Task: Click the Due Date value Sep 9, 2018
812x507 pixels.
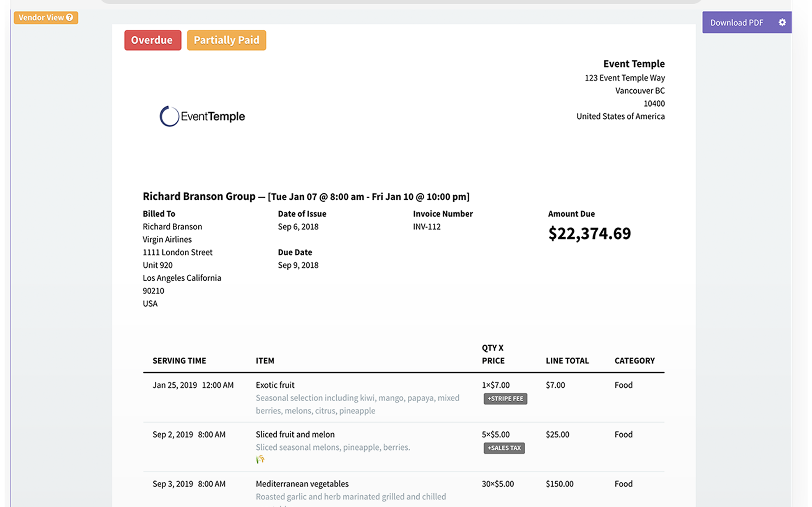Action: 298,265
